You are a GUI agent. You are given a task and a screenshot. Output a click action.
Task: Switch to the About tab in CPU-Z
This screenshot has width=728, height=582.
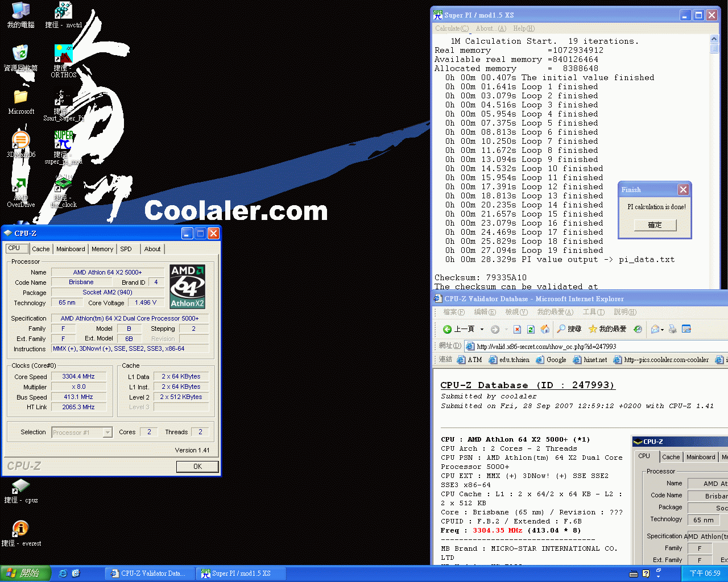(x=152, y=249)
